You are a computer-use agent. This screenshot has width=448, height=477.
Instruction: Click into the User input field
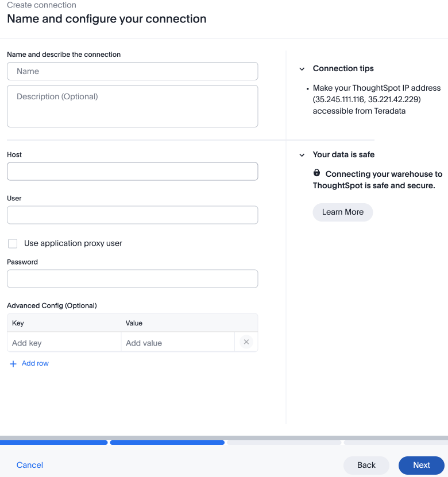133,215
